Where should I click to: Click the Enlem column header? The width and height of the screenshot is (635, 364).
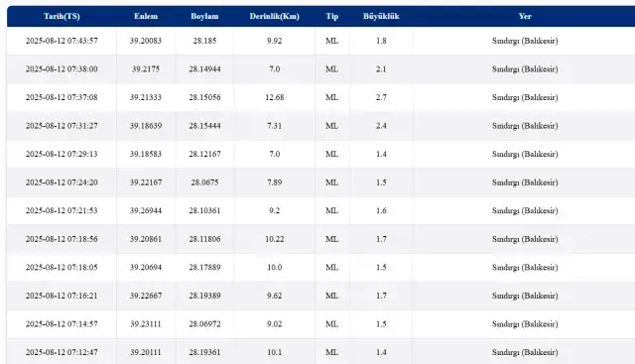click(x=146, y=16)
